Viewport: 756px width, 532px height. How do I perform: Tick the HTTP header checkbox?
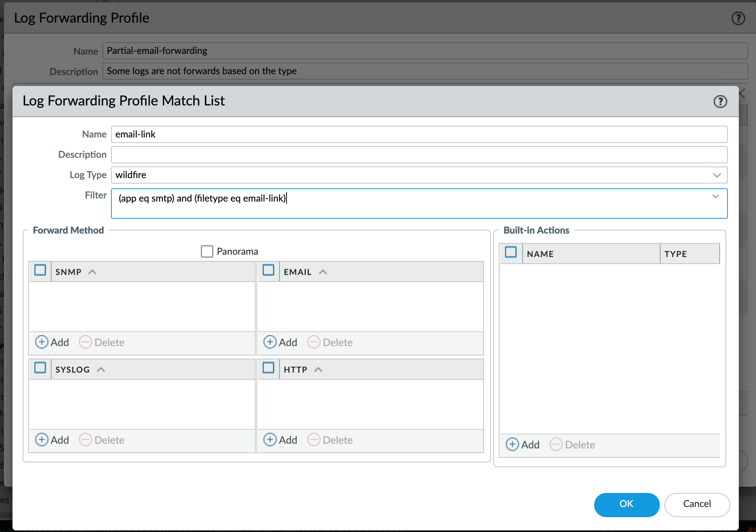(269, 368)
